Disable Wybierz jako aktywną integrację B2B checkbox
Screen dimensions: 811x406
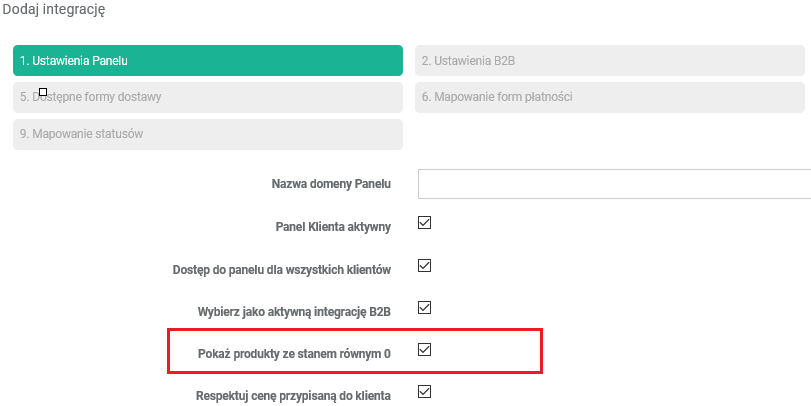(424, 308)
